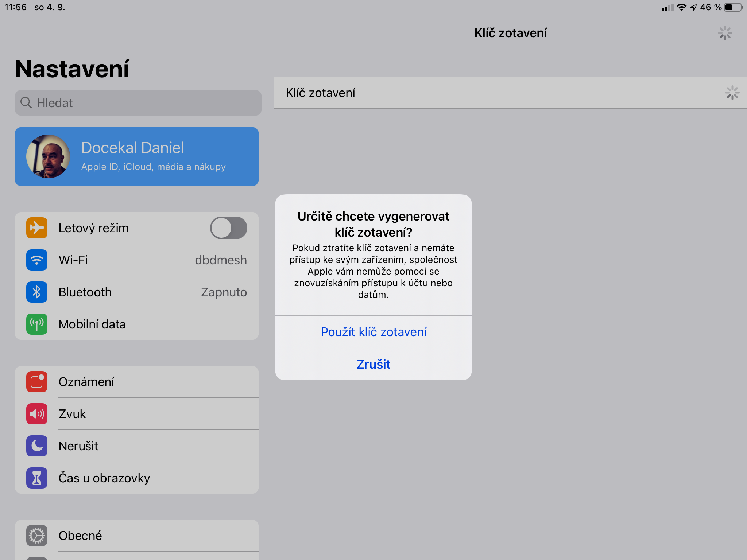This screenshot has height=560, width=747.
Task: Open the Docekal Daniel Apple ID profile
Action: pyautogui.click(x=137, y=156)
